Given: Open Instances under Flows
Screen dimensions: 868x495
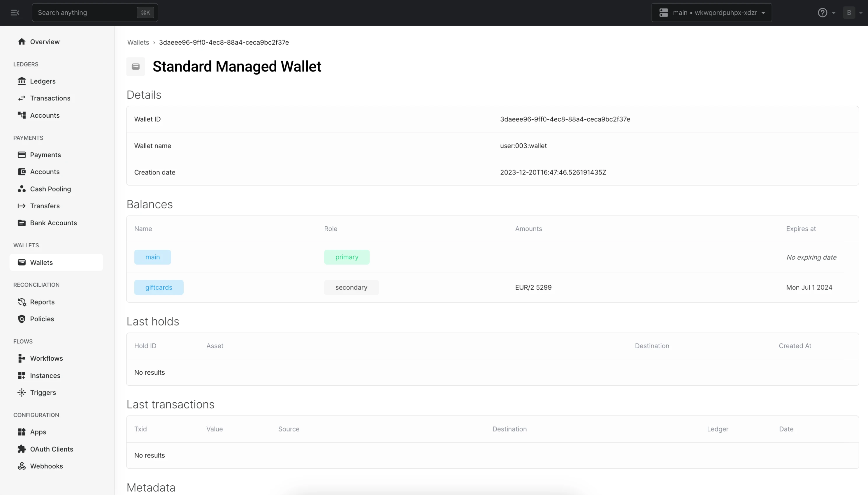Looking at the screenshot, I should coord(45,375).
